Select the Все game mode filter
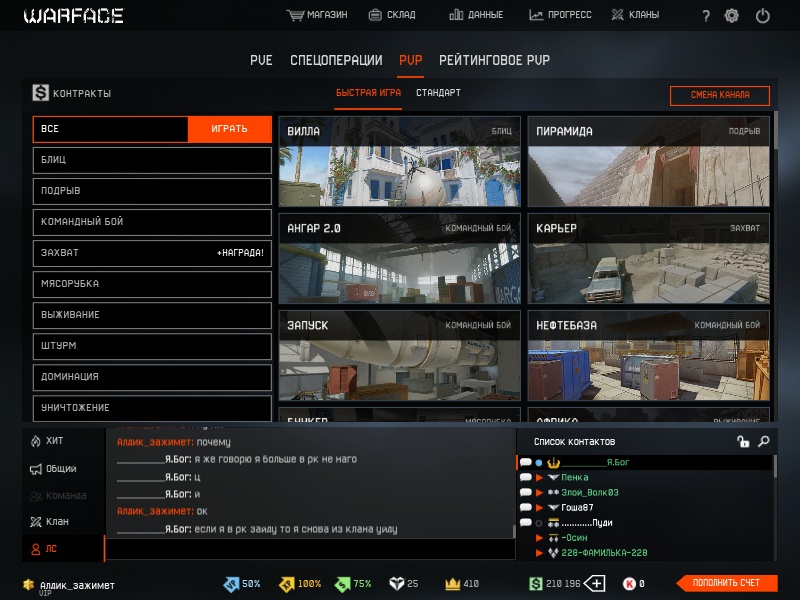This screenshot has width=800, height=600. [x=111, y=129]
